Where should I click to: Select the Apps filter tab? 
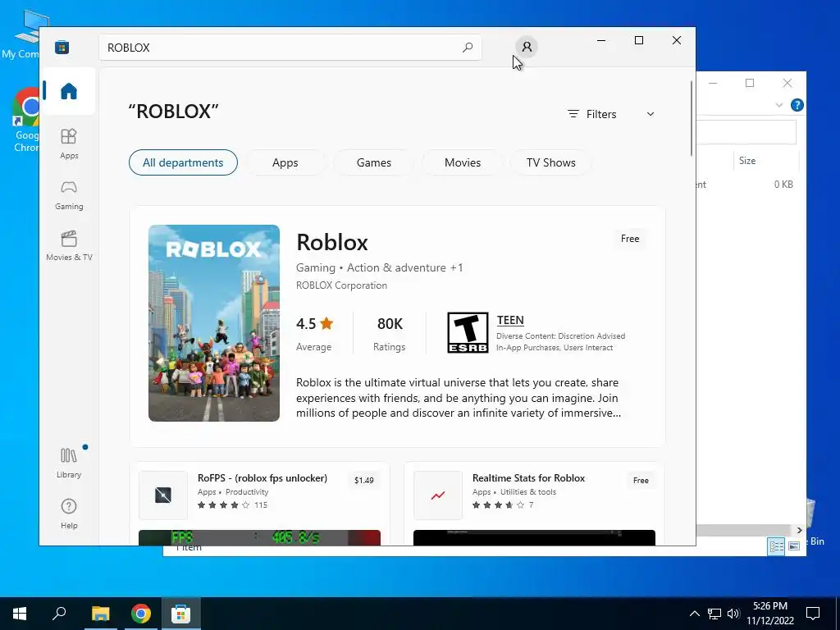tap(285, 162)
